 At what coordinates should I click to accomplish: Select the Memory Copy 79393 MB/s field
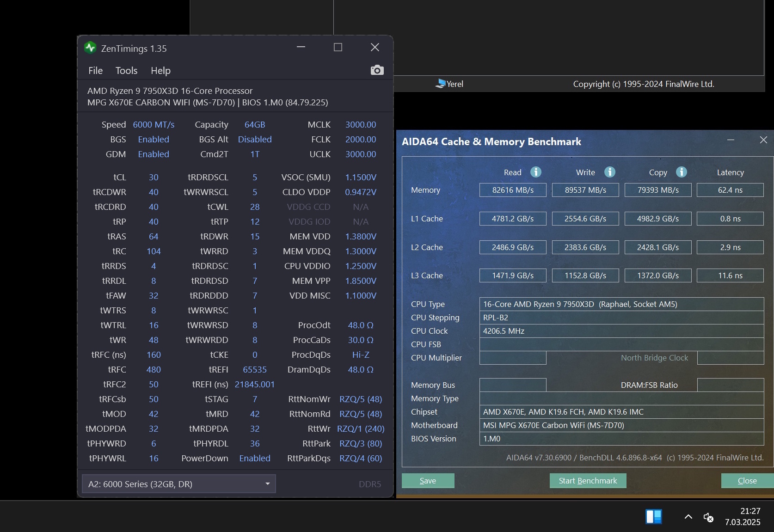click(658, 190)
